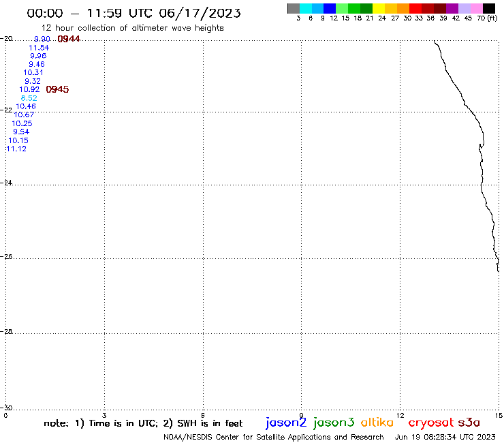Select the -26 latitude axis label

[6, 256]
